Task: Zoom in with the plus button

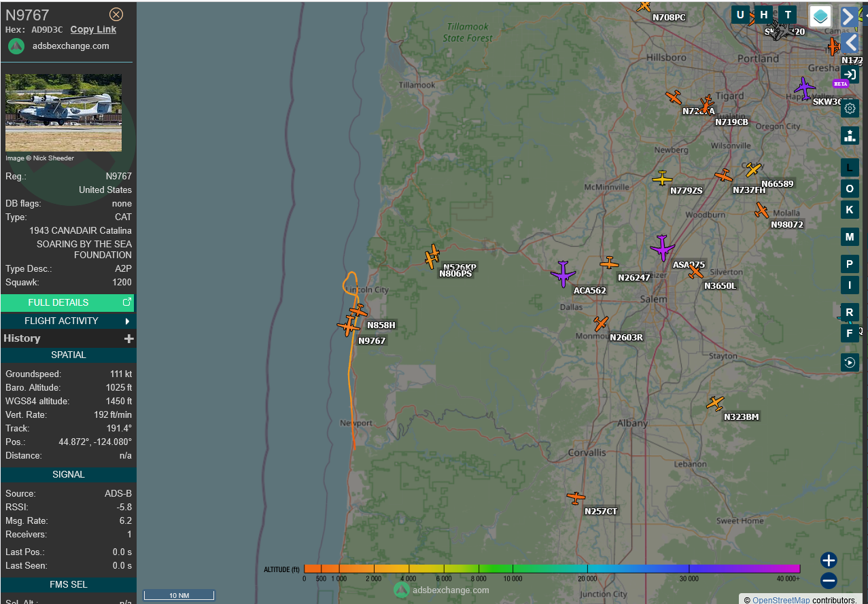Action: click(828, 560)
